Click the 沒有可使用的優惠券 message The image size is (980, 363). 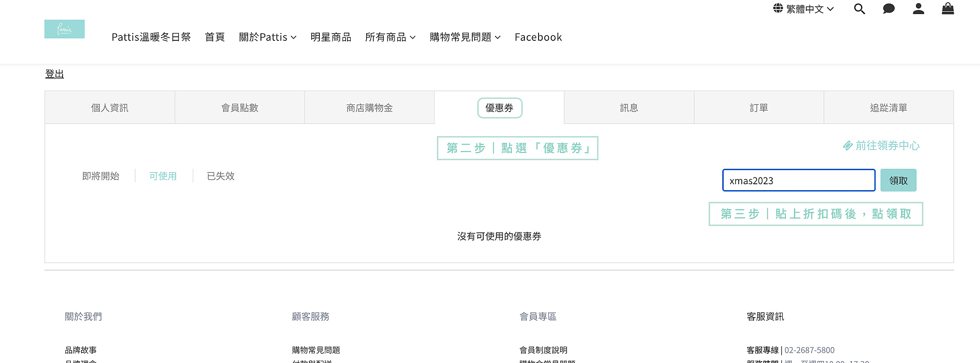tap(499, 236)
